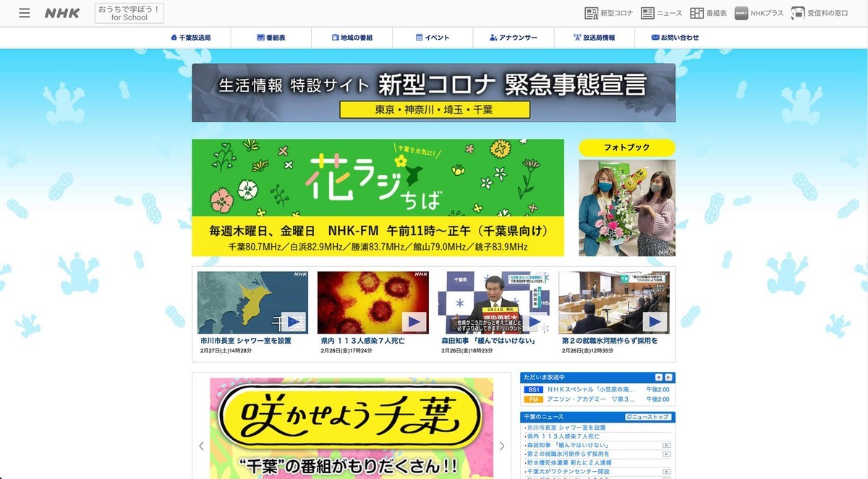Open the photo of two women with flowers
The width and height of the screenshot is (868, 479).
click(626, 208)
